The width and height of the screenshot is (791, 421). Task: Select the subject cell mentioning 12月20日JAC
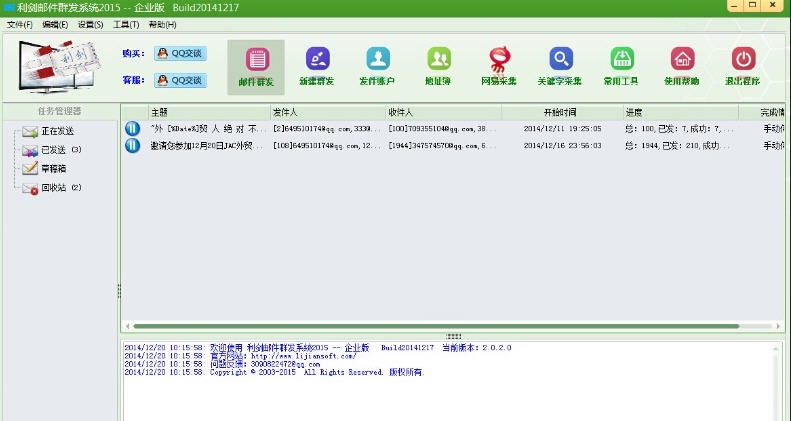pos(208,146)
